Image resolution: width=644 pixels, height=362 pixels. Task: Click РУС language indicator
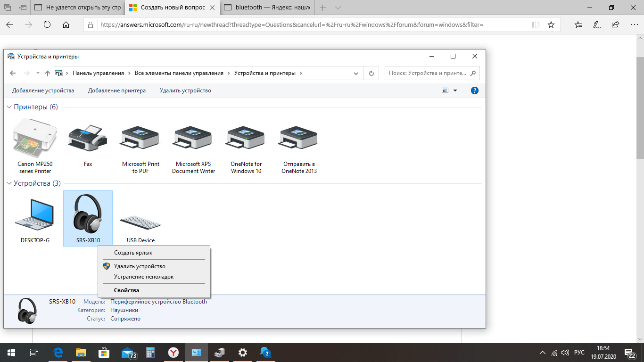[579, 353]
